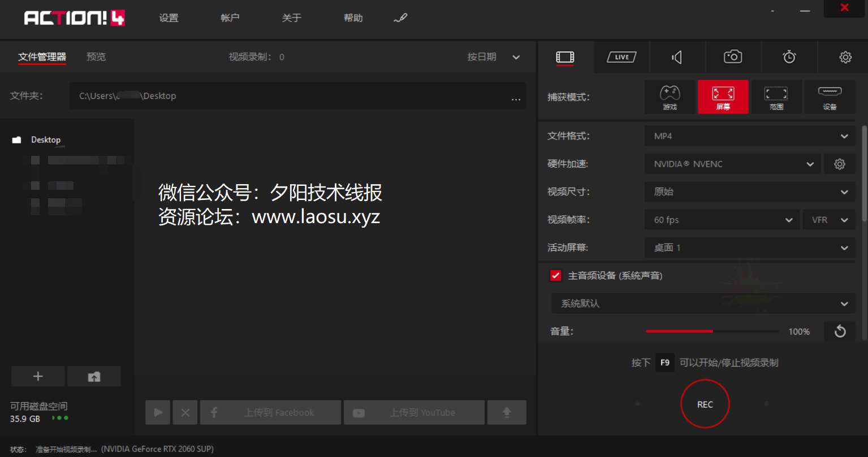This screenshot has height=457, width=868.
Task: Open the system default audio device dropdown
Action: coord(703,303)
